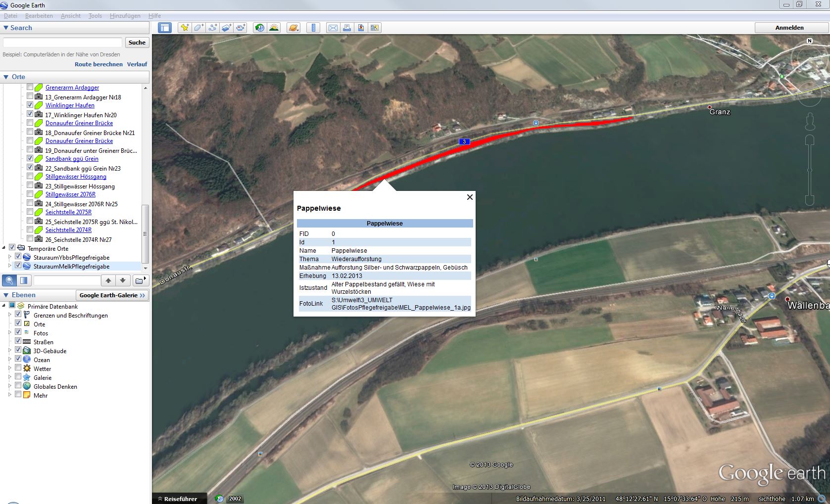Viewport: 830px width, 504px height.
Task: Collapse the Search panel header
Action: click(x=75, y=28)
